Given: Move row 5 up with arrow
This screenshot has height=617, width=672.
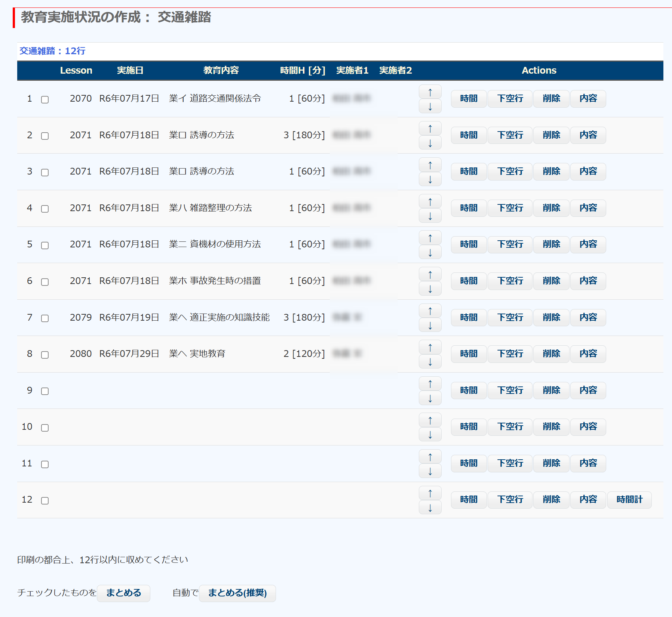Looking at the screenshot, I should [430, 238].
